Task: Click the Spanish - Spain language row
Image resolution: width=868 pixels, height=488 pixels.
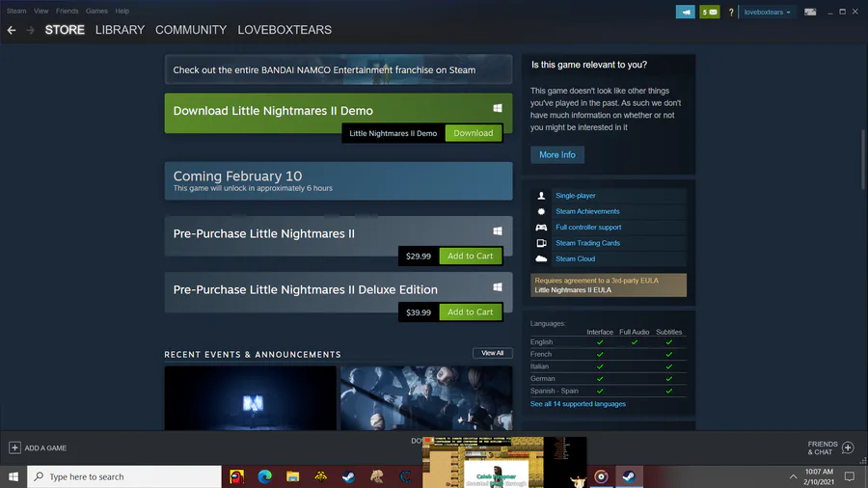Action: pos(608,391)
